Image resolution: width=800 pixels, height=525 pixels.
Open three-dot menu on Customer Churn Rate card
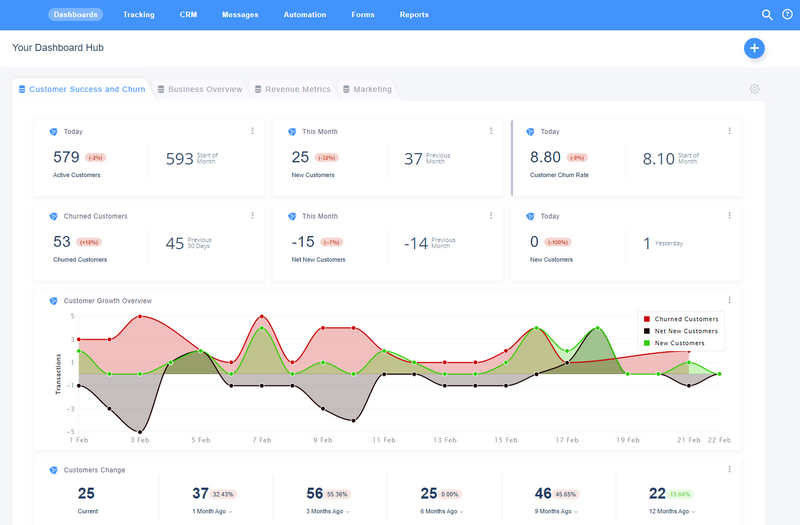coord(730,131)
